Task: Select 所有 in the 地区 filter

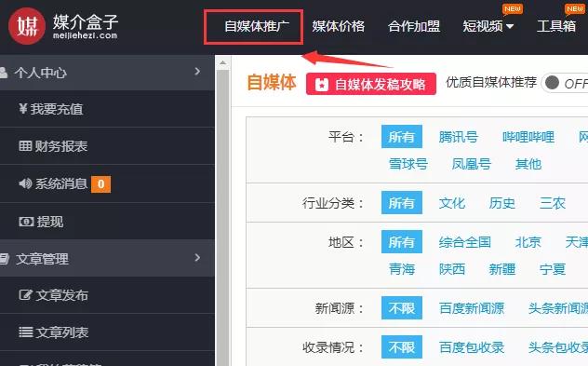Action: click(402, 242)
